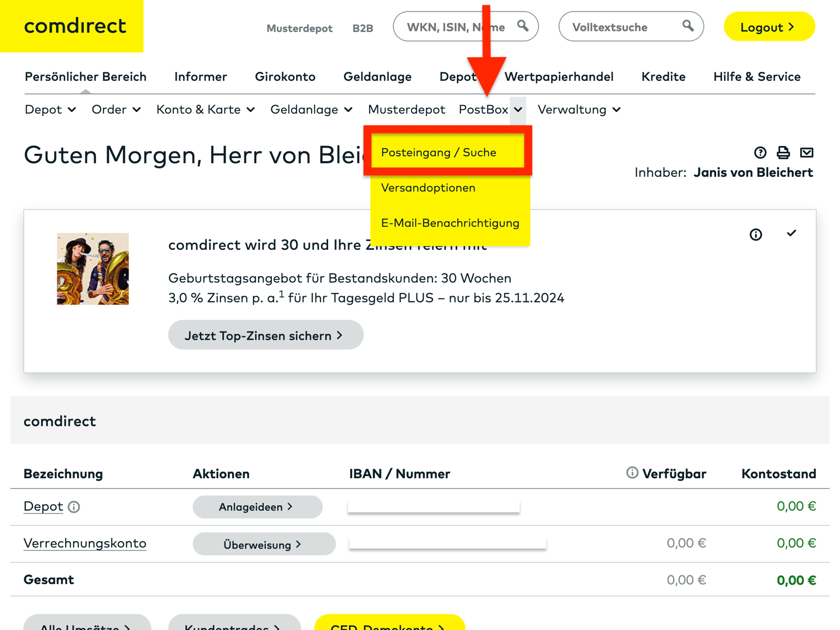This screenshot has width=840, height=630.
Task: Select Posteingang / Suche from PostBox menu
Action: 439,152
